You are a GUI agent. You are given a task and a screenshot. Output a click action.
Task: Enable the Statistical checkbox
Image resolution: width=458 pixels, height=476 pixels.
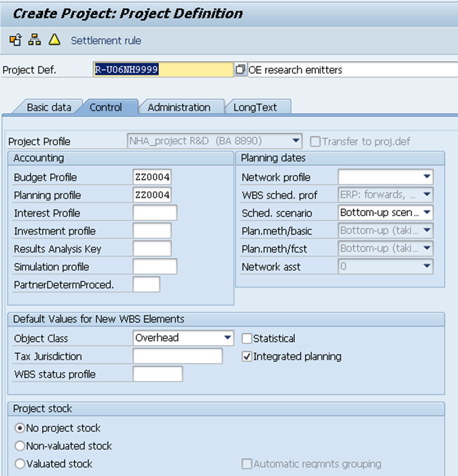tap(247, 338)
